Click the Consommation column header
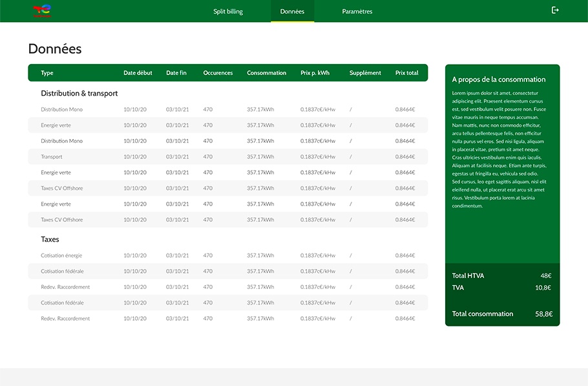The image size is (588, 386). (266, 73)
